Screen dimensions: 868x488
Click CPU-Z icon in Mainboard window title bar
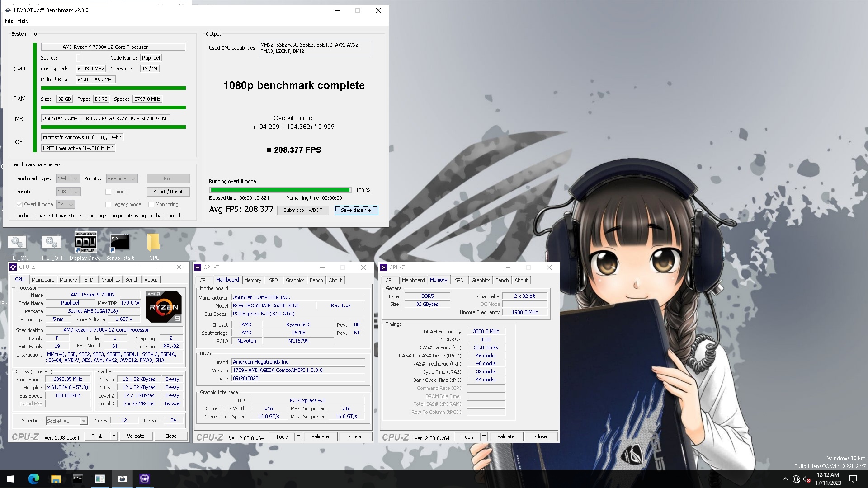tap(198, 267)
